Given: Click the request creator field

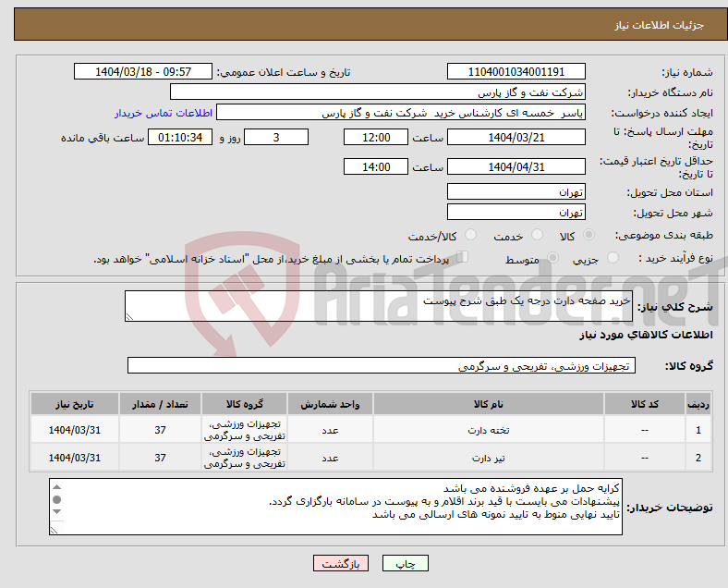Looking at the screenshot, I should coord(401,113).
